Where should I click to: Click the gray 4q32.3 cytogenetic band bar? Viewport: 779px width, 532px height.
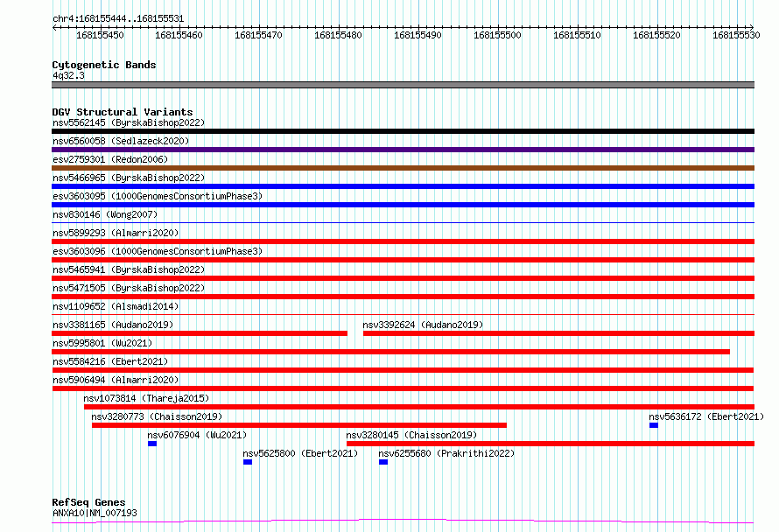point(403,85)
